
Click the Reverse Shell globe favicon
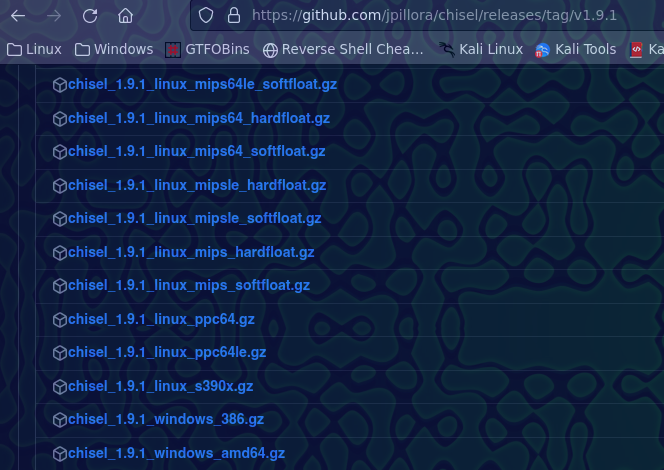pos(270,50)
